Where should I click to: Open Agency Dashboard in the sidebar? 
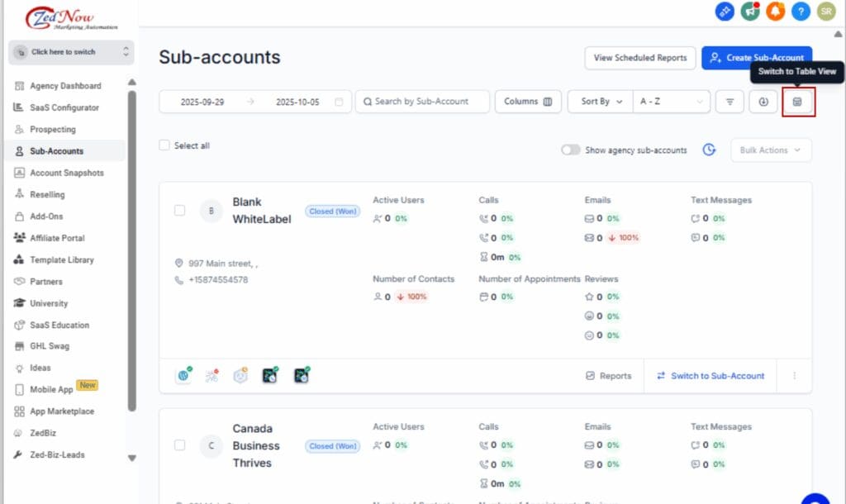65,86
